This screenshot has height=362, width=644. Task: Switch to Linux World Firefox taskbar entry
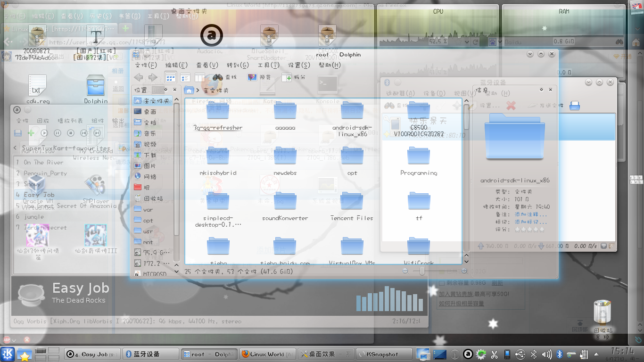(x=268, y=354)
